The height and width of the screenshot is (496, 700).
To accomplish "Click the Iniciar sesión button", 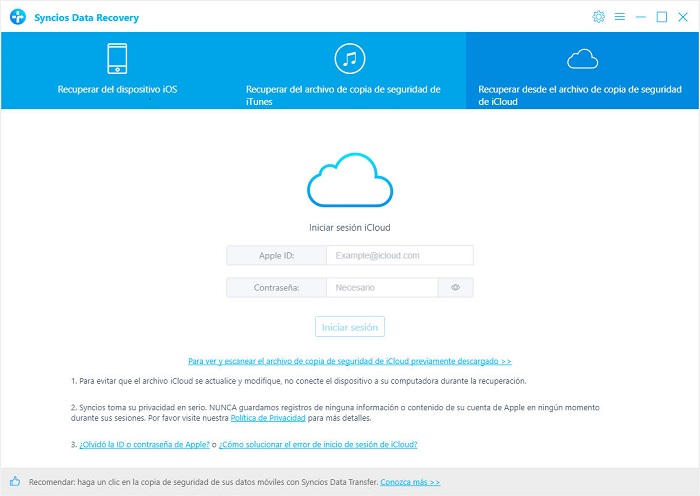I will pyautogui.click(x=350, y=327).
